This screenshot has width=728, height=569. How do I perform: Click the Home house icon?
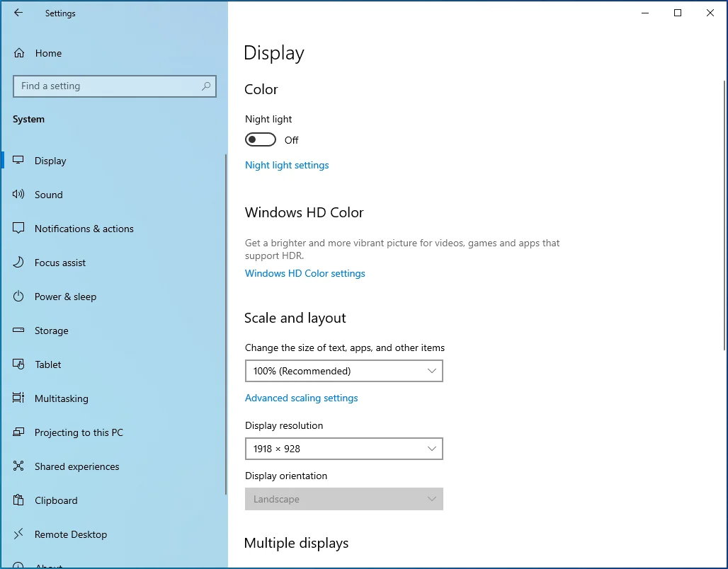[19, 53]
